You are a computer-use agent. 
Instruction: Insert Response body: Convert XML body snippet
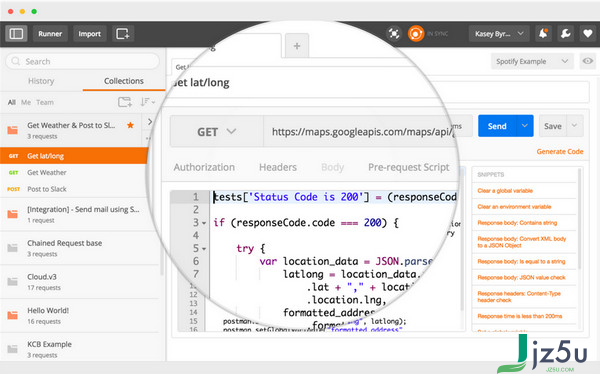click(x=522, y=242)
